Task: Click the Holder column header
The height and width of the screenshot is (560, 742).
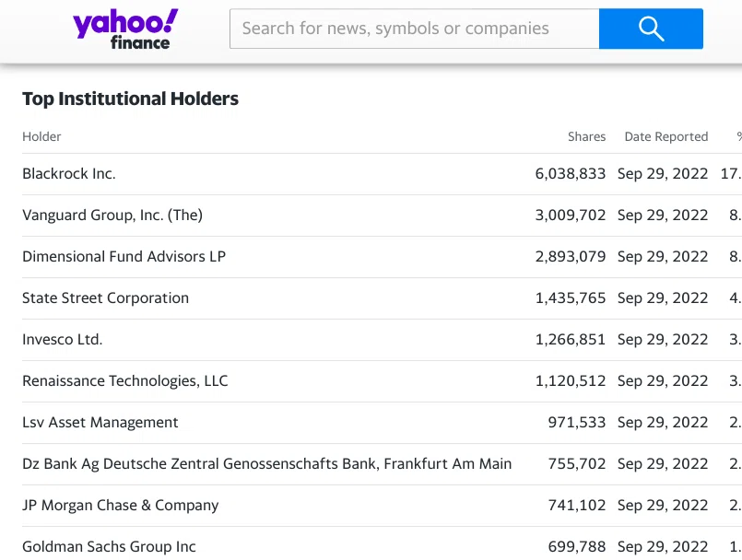Action: tap(41, 136)
